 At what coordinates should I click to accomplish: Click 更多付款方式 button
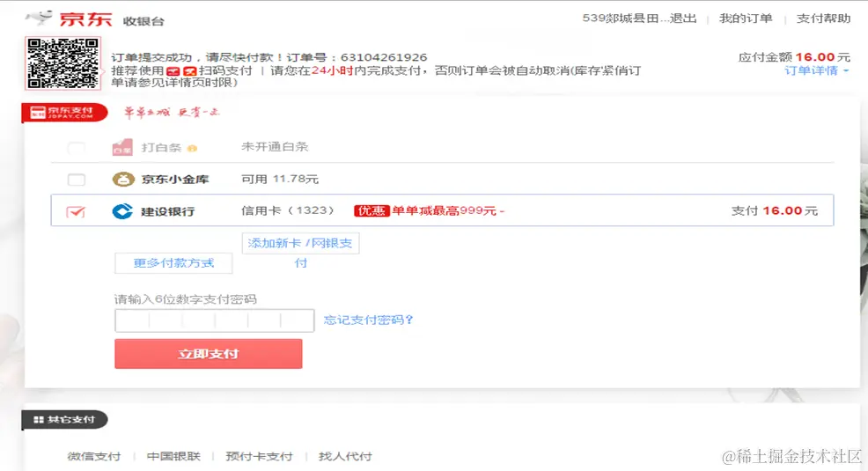tap(173, 263)
